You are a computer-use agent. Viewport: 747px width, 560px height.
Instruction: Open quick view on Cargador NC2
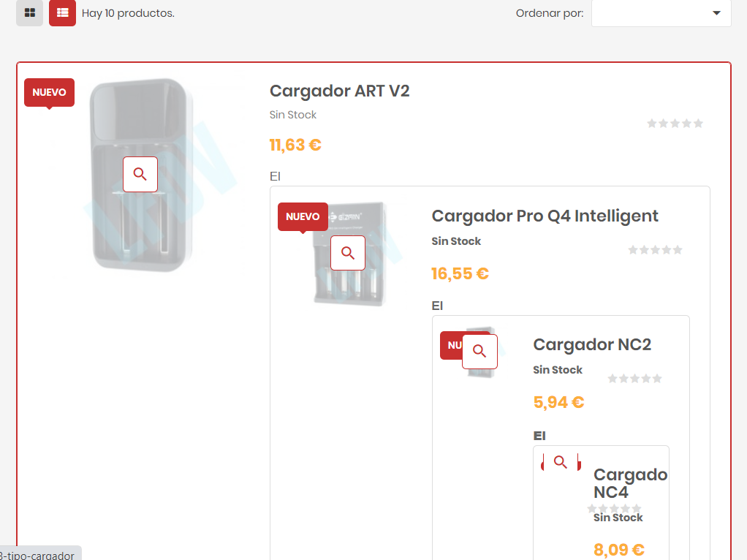pos(479,352)
